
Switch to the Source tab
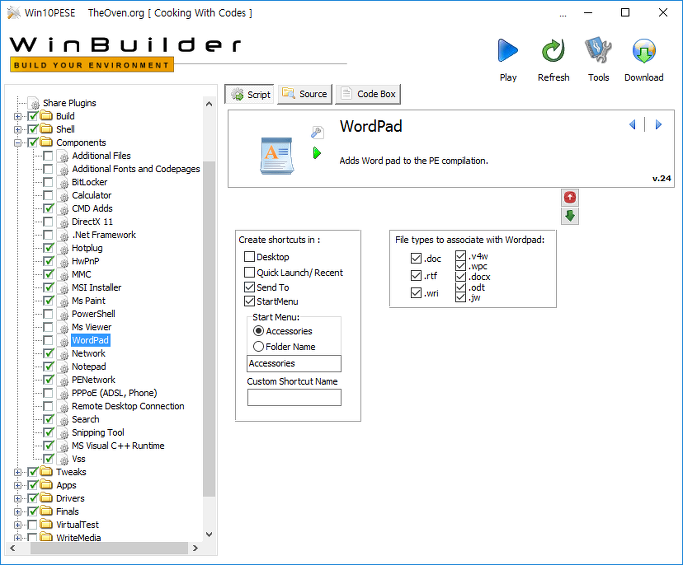[x=304, y=94]
